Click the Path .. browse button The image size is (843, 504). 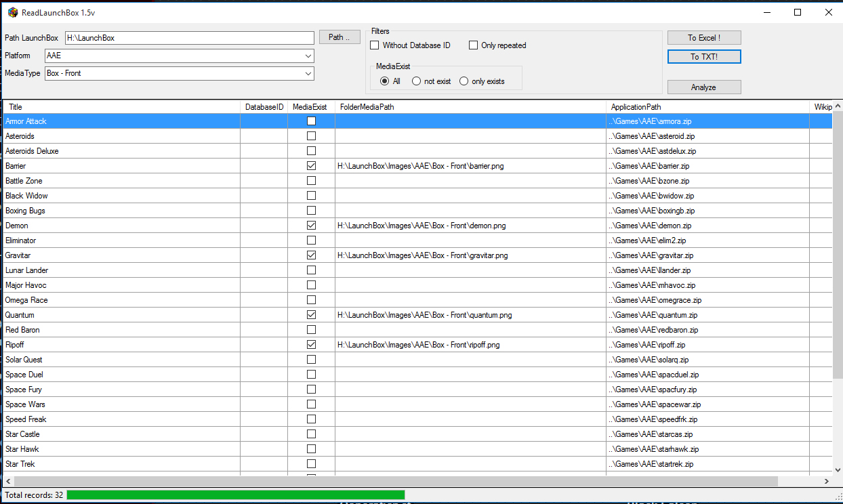(340, 37)
